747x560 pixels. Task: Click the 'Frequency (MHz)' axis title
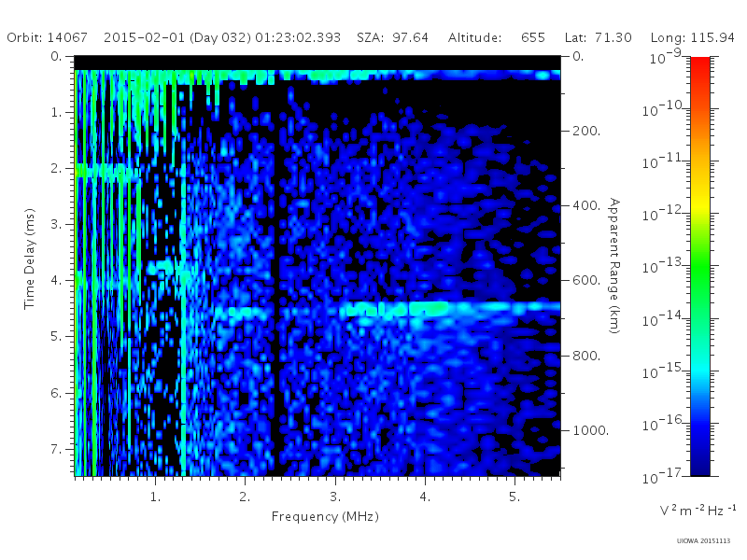[325, 517]
